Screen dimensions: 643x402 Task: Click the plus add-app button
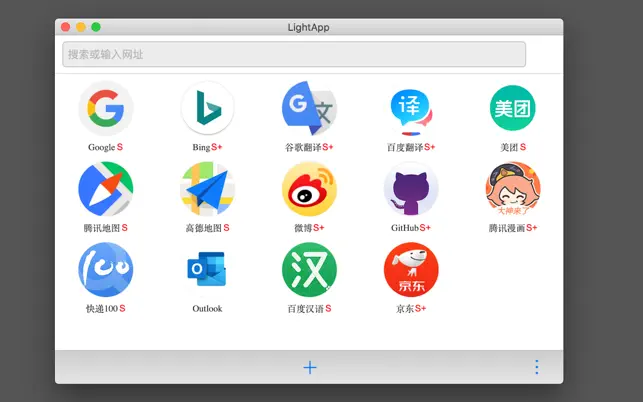click(x=310, y=367)
